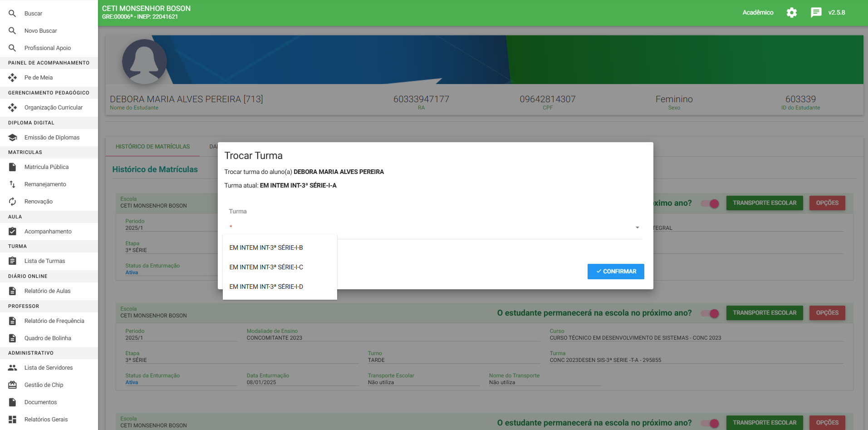Toggle second enrollment's next-year permanence switch

[710, 313]
